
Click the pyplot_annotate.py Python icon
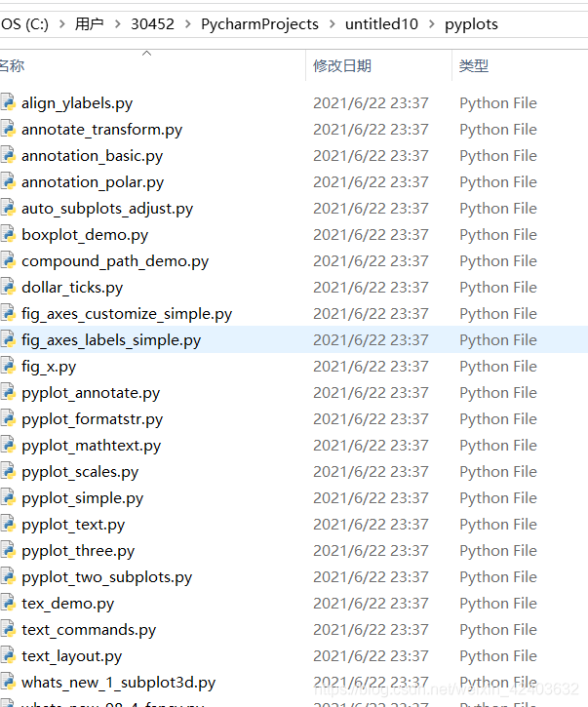(8, 392)
